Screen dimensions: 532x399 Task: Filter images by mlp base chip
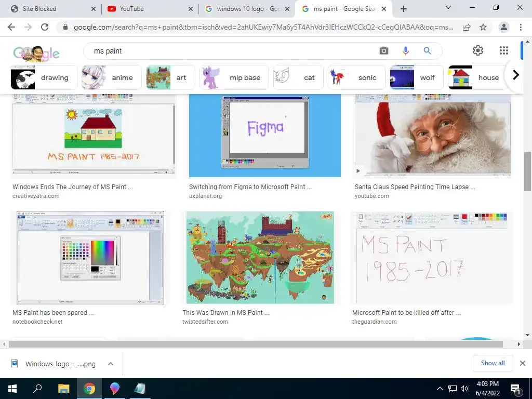(x=234, y=77)
